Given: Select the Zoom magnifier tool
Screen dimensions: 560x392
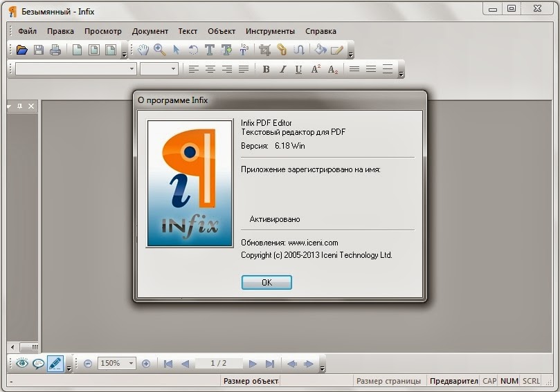Looking at the screenshot, I should click(160, 50).
